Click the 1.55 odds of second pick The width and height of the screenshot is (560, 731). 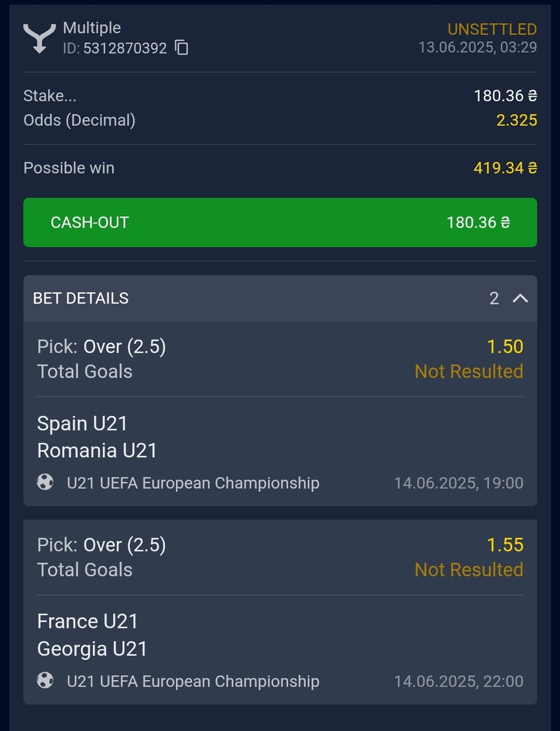coord(505,545)
